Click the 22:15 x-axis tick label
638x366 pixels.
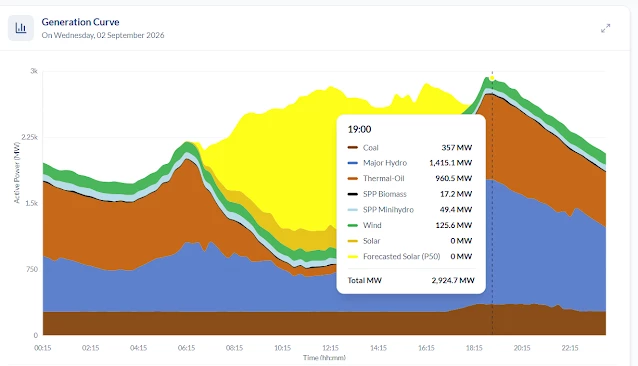[570, 348]
